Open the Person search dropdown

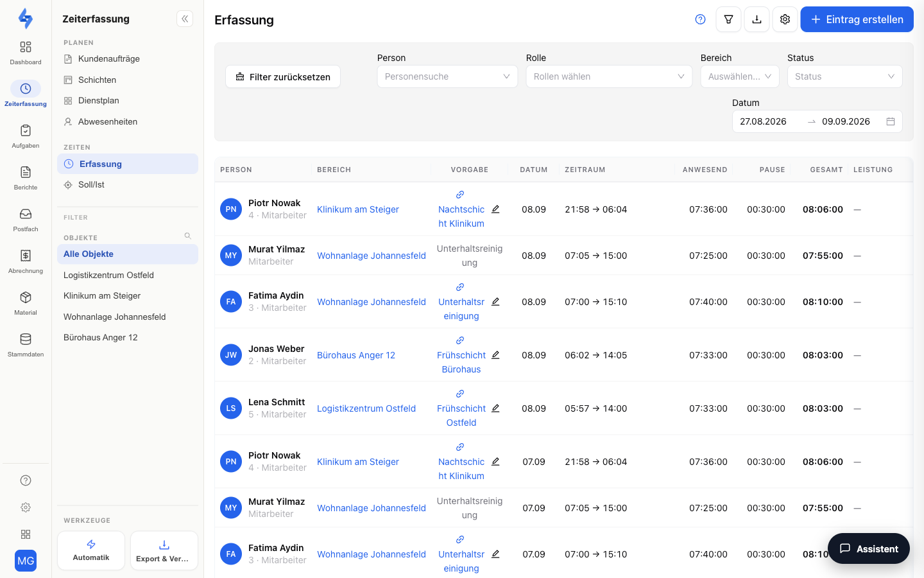point(447,76)
